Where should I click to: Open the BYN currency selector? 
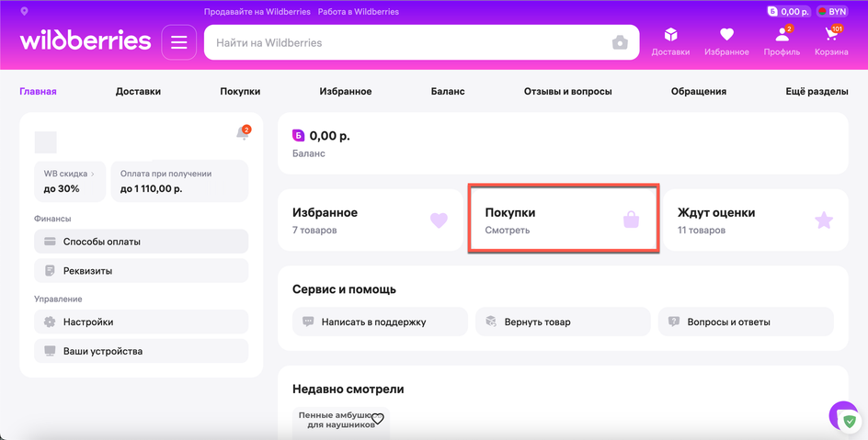[832, 11]
